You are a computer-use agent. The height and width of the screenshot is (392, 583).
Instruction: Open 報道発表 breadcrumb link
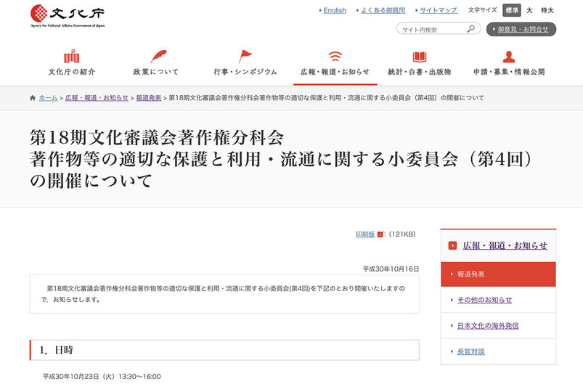coord(149,98)
